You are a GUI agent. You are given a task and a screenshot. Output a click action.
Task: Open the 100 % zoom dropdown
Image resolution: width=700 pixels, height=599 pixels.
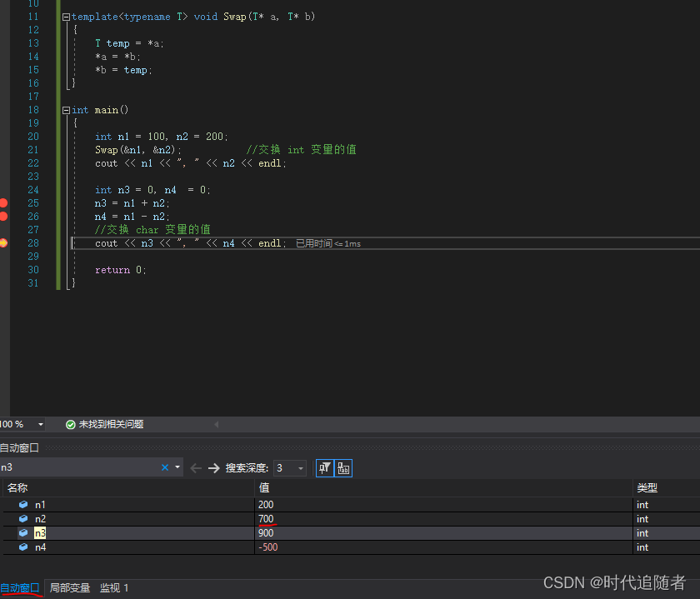coord(41,424)
